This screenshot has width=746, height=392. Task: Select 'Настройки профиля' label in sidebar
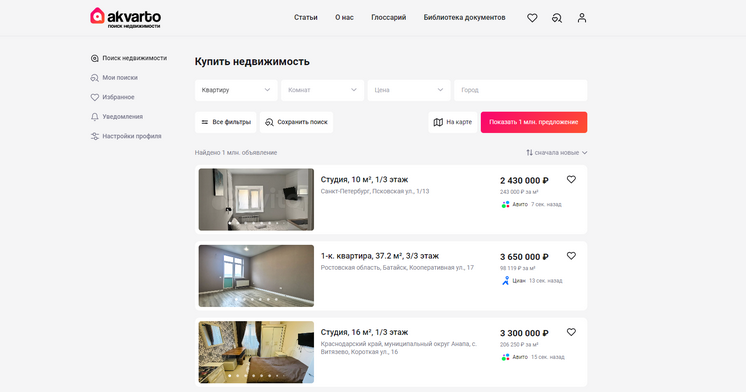coord(132,136)
